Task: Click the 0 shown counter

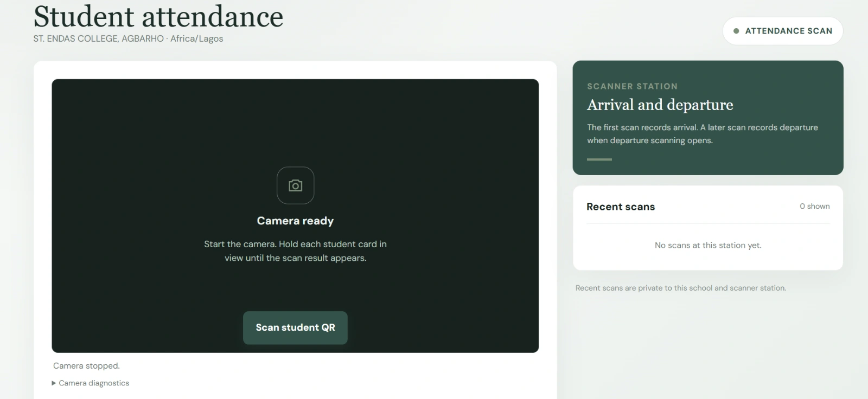Action: [x=814, y=206]
